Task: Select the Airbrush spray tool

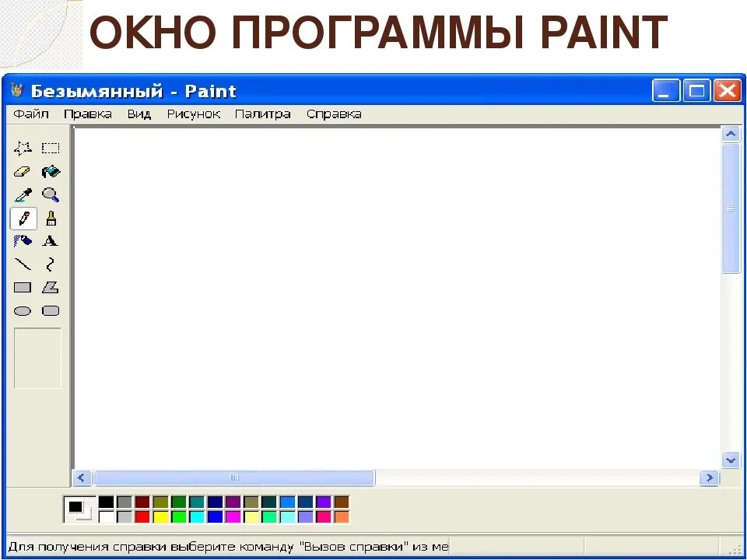Action: pyautogui.click(x=23, y=241)
